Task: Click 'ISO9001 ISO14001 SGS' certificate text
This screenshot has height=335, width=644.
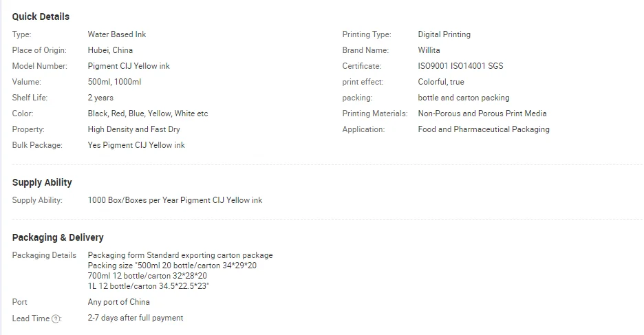Action: tap(460, 66)
